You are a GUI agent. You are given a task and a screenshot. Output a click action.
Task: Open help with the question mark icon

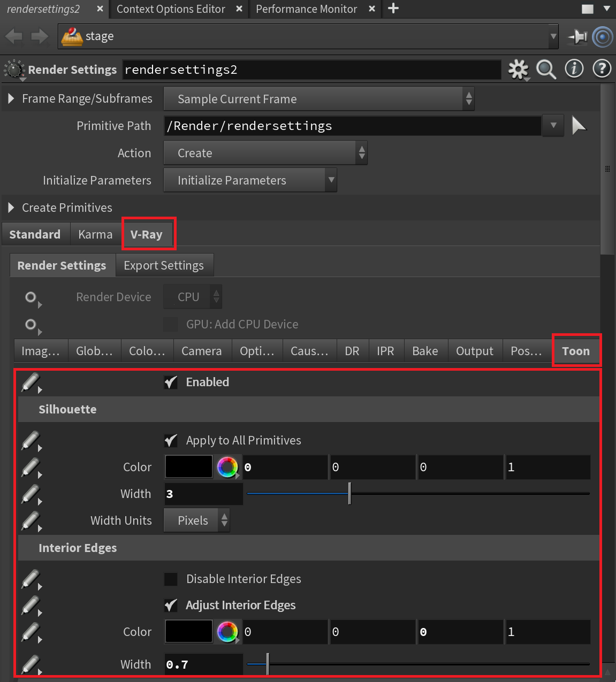(602, 68)
